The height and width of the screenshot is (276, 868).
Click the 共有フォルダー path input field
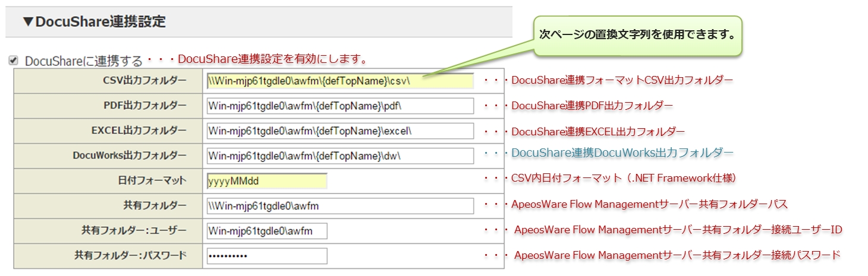tap(340, 206)
